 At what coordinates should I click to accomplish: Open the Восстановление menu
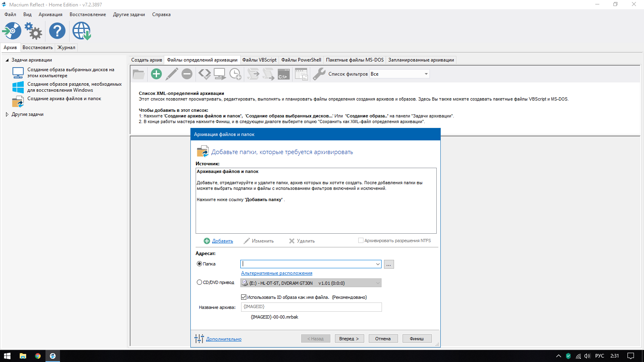(x=88, y=14)
